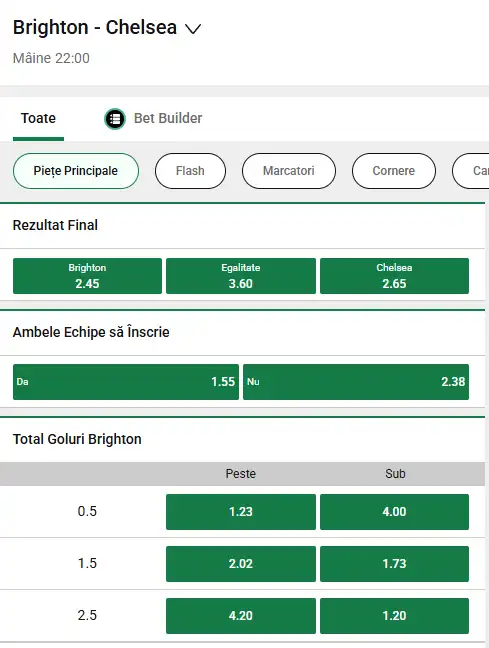Select Sub 0.5 Brighton goals at 4.00
Screen dimensions: 489x648
pos(394,512)
